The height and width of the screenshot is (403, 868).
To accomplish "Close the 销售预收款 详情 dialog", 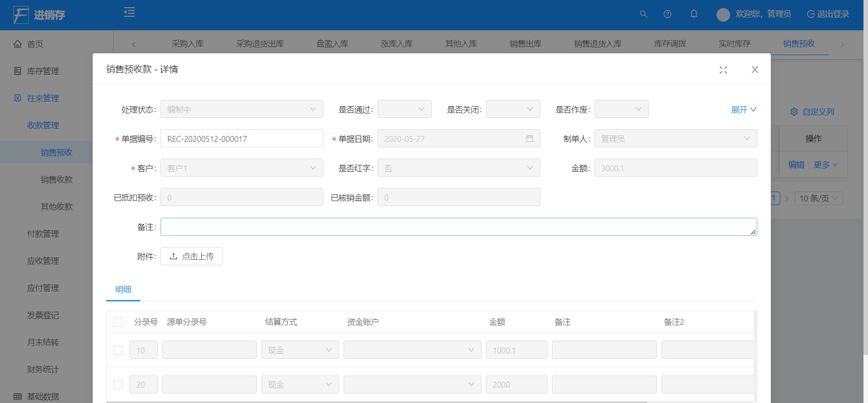I will [x=755, y=70].
